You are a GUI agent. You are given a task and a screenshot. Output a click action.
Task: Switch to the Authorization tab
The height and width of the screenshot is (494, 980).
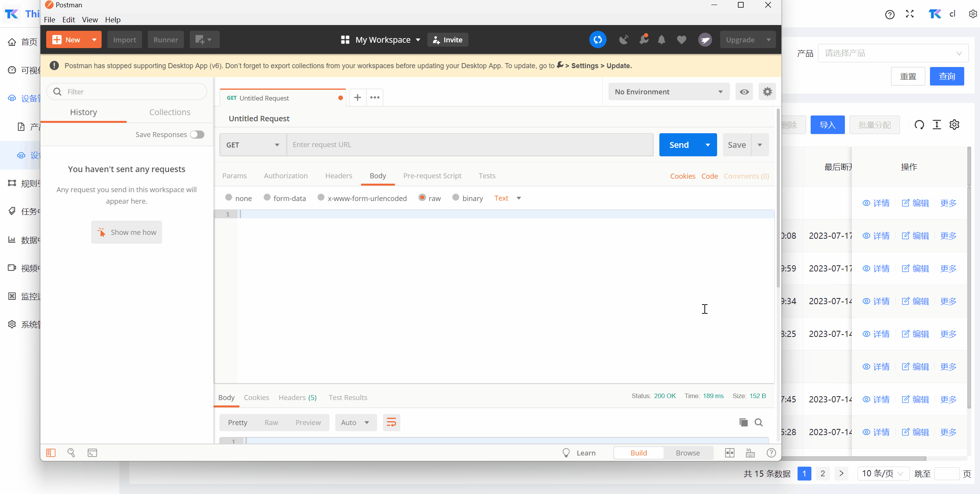285,176
